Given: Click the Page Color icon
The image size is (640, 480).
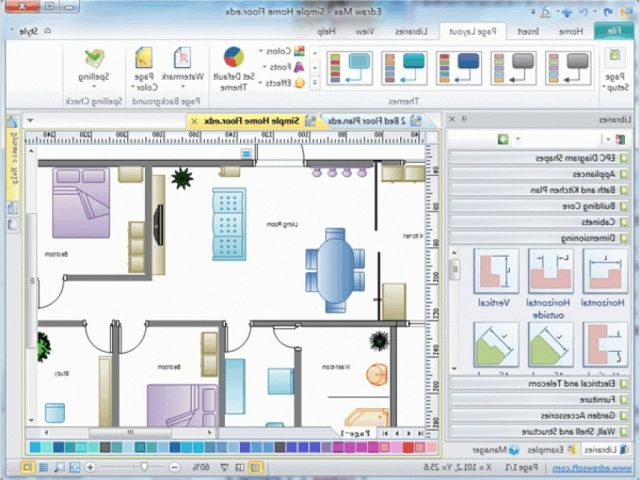Looking at the screenshot, I should tap(143, 60).
